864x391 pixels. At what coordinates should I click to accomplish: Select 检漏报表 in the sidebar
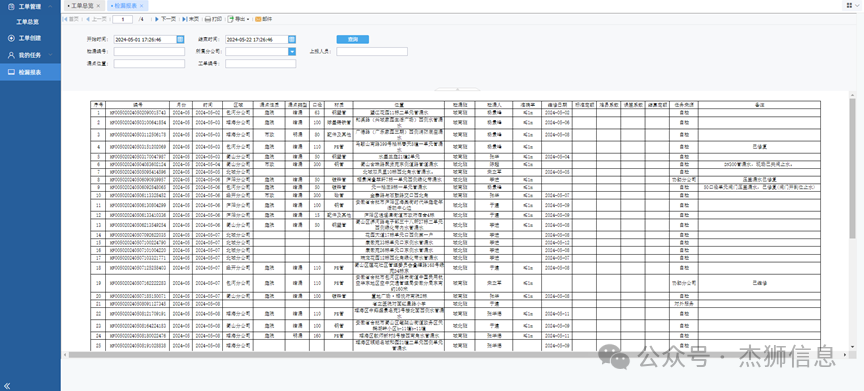[x=30, y=72]
